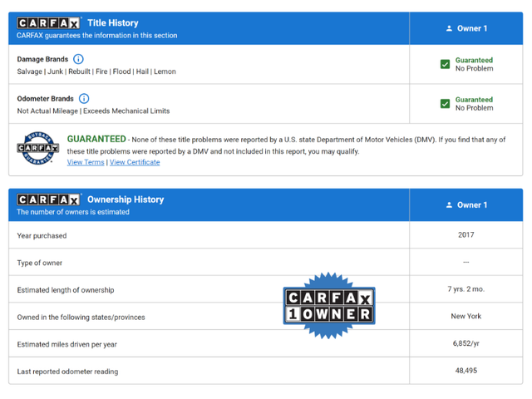Click the '7 yrs. 2 mo.' value
This screenshot has height=399, width=532.
coord(466,289)
